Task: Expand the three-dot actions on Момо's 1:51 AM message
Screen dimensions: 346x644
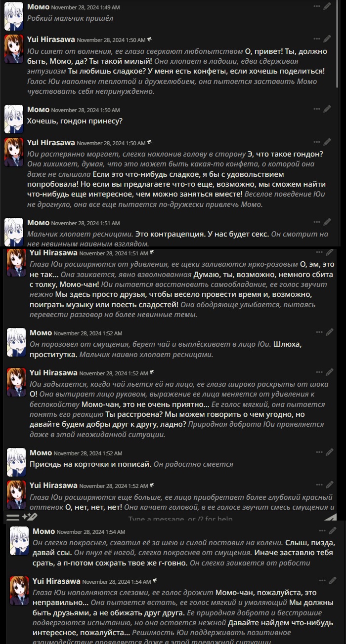Action: click(x=317, y=222)
